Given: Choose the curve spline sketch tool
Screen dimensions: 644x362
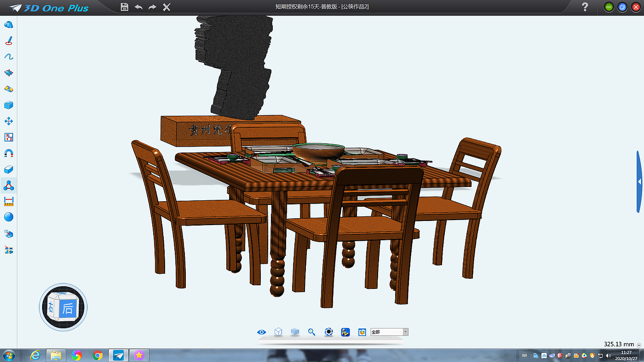Looking at the screenshot, I should [x=8, y=57].
